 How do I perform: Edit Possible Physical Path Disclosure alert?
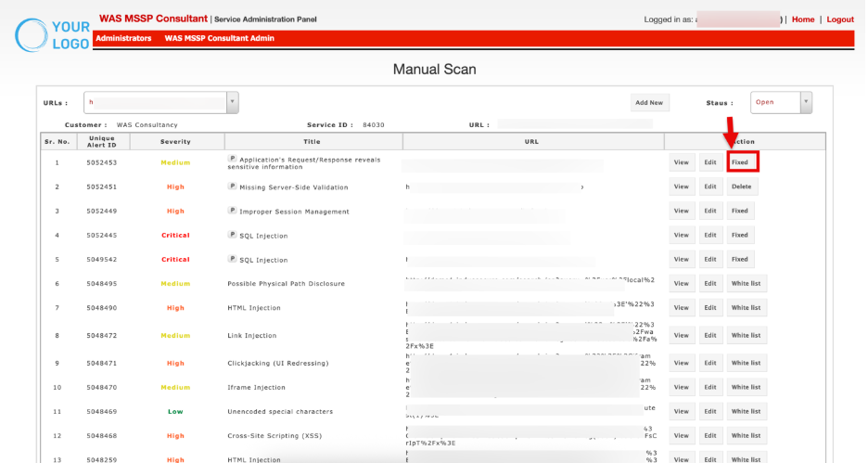[x=710, y=284]
